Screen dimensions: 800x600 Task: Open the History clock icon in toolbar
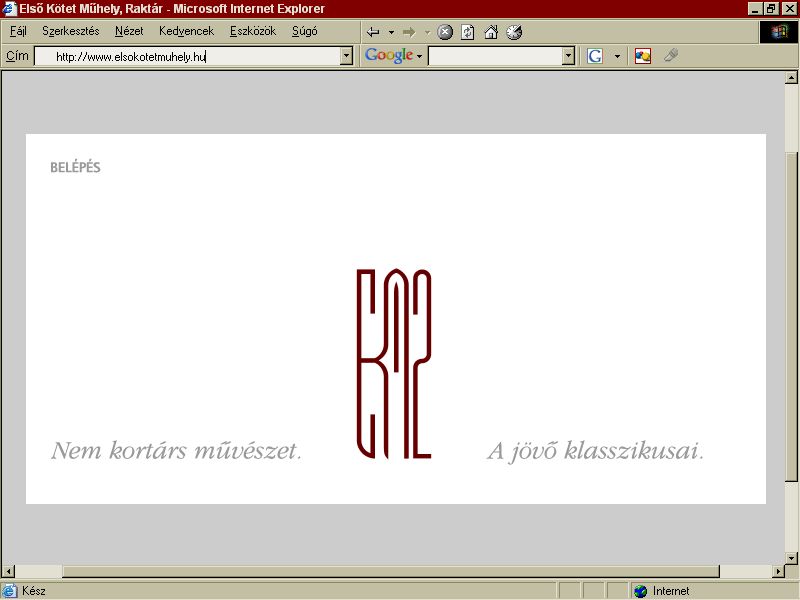[514, 32]
